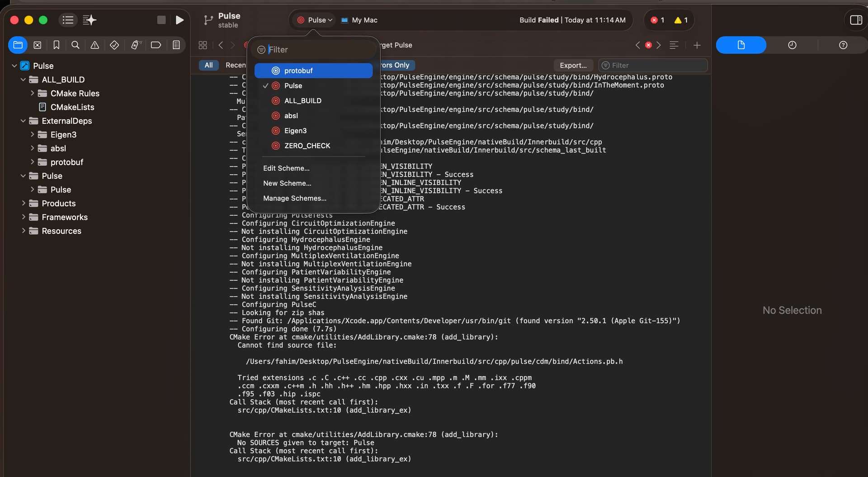
Task: Open the Issue navigator warning icon
Action: click(x=95, y=45)
